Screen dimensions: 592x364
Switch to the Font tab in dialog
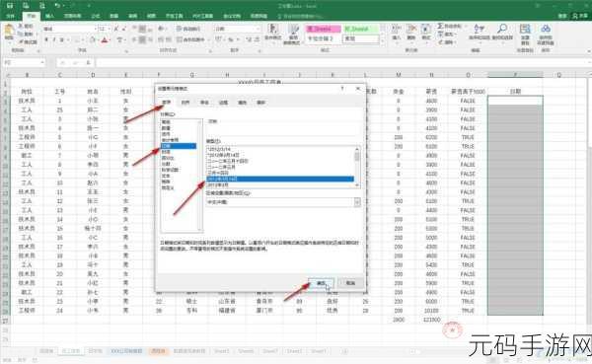pyautogui.click(x=204, y=103)
